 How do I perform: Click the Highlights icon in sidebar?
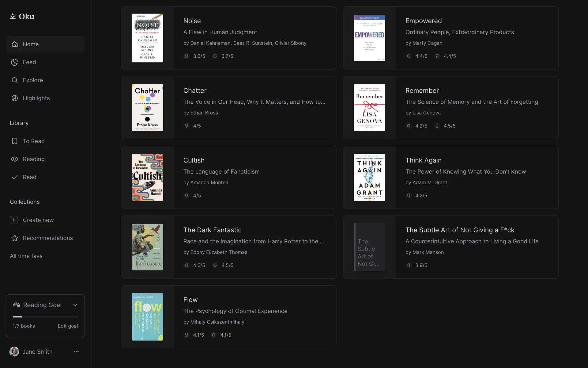click(14, 98)
